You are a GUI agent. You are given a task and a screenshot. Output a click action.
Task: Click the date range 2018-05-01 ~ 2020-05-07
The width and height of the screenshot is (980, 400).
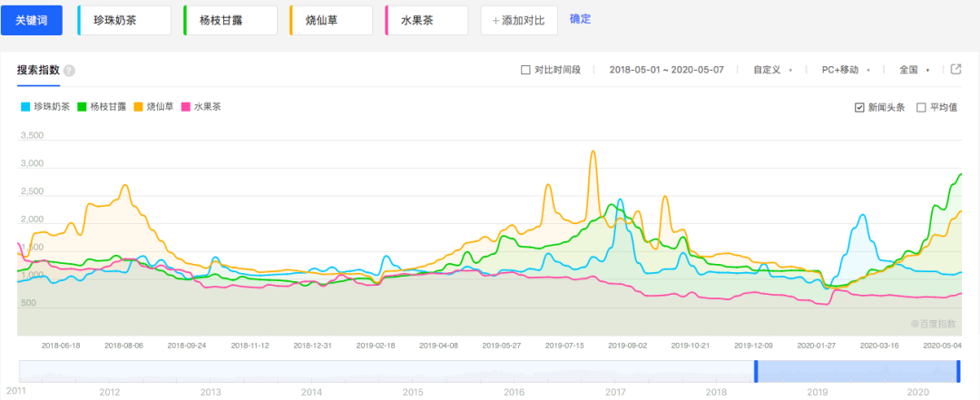[x=666, y=70]
